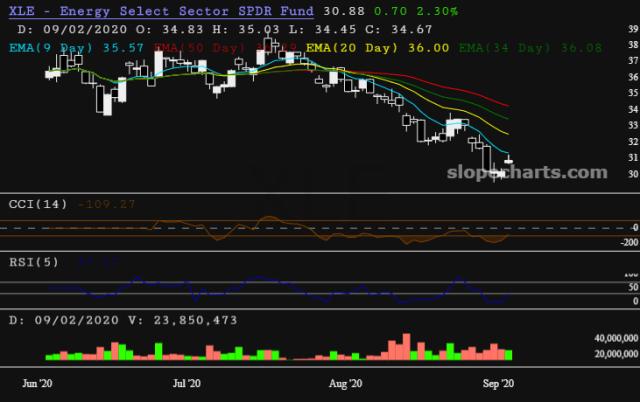
Task: Click the green change value 0.70
Action: (x=390, y=11)
